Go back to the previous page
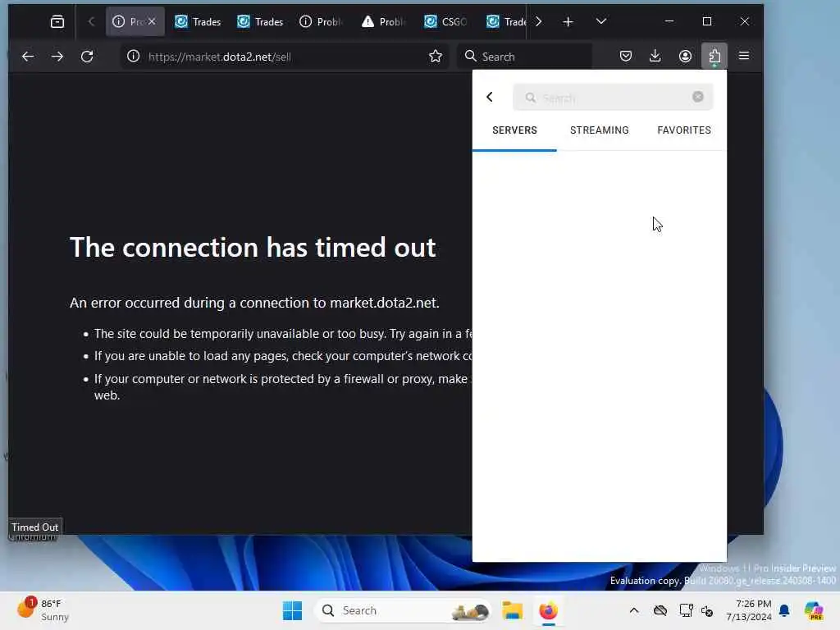This screenshot has height=630, width=840. tap(28, 57)
